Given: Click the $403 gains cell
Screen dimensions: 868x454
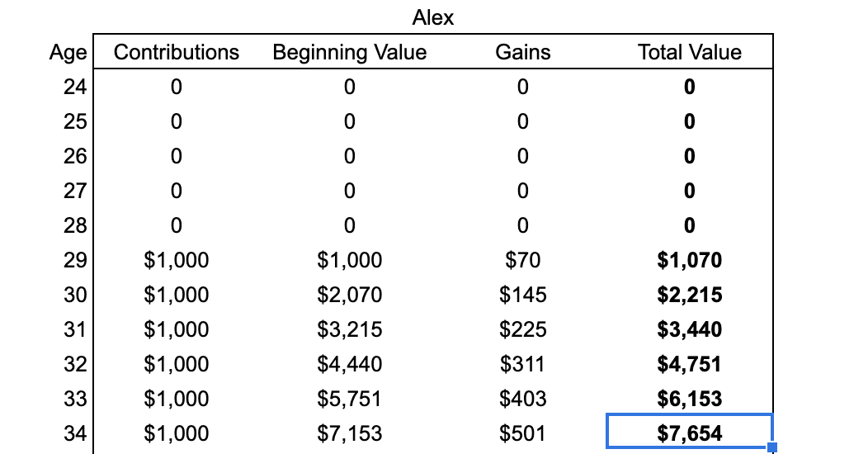Looking at the screenshot, I should [x=523, y=399].
